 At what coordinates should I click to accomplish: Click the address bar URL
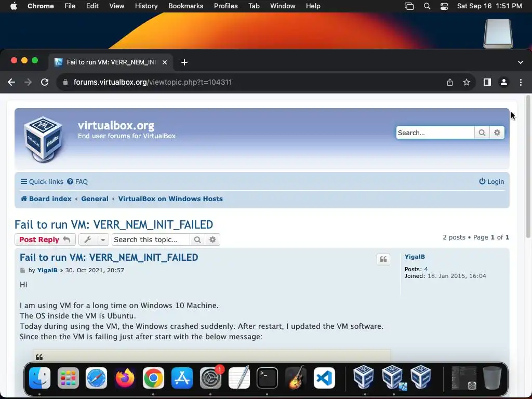click(153, 82)
